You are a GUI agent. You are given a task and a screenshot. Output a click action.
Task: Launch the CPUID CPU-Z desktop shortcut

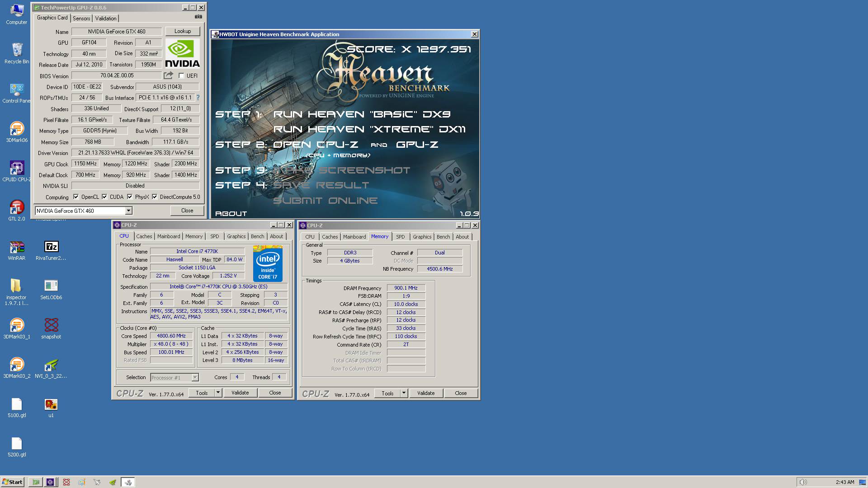click(17, 171)
